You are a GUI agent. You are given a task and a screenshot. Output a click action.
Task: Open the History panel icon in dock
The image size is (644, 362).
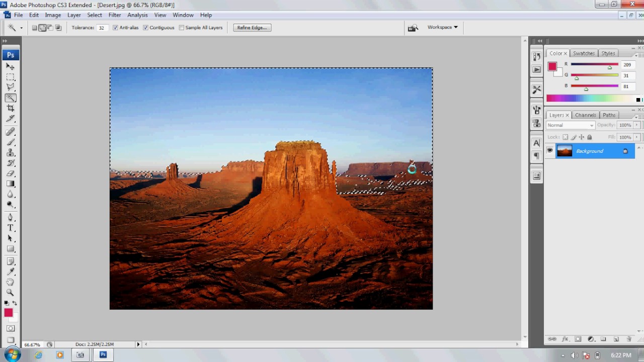coord(537,57)
